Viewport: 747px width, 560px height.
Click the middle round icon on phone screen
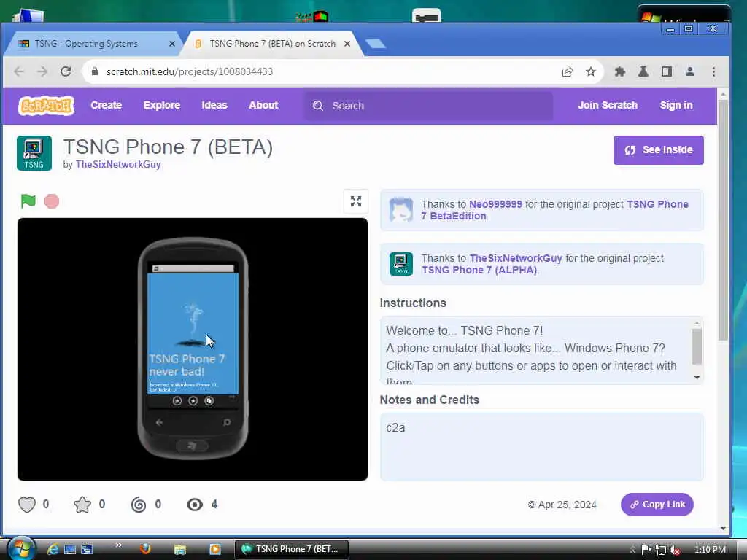(x=193, y=401)
